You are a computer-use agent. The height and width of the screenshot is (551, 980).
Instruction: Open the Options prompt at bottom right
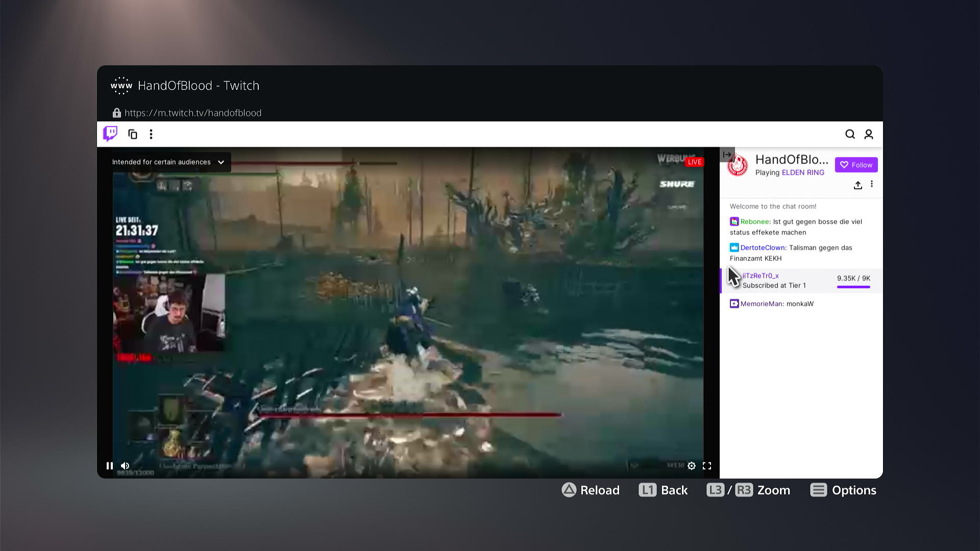coord(843,490)
